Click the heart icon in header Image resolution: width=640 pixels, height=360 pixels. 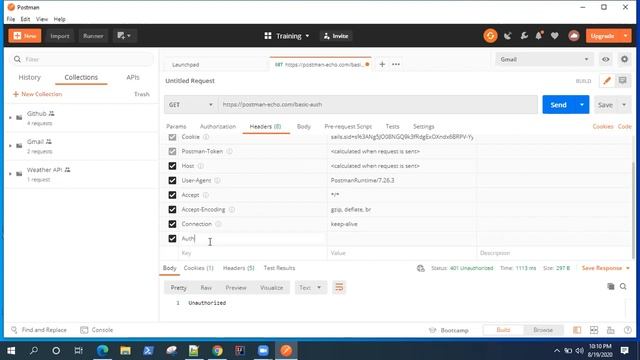pos(554,36)
